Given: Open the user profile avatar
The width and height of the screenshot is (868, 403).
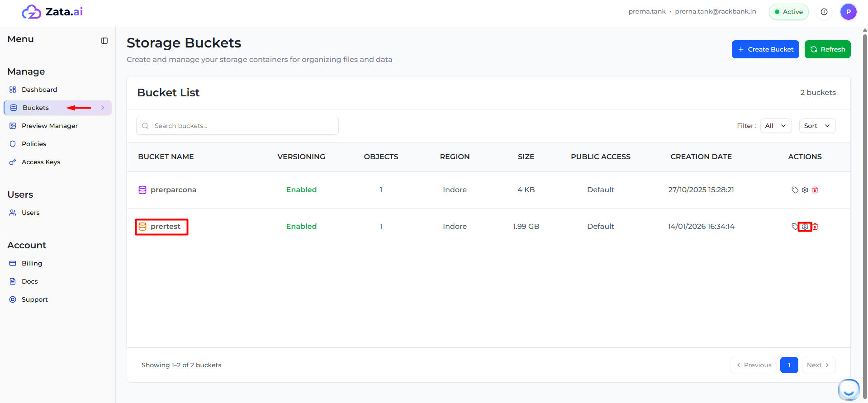Looking at the screenshot, I should (x=848, y=12).
